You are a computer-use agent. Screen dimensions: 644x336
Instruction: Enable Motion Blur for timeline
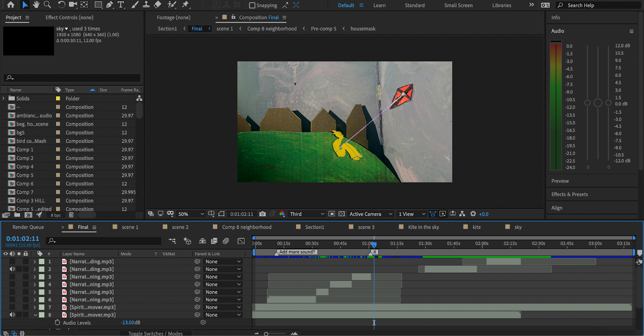[226, 241]
